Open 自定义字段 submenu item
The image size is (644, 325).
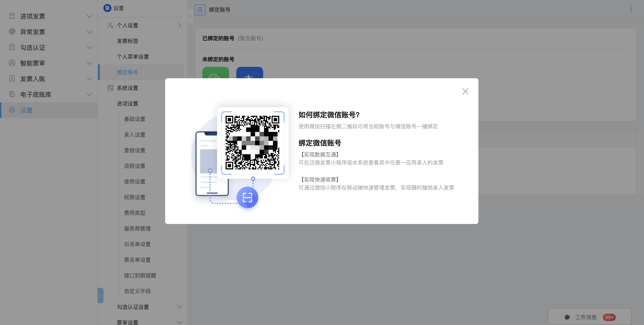137,291
